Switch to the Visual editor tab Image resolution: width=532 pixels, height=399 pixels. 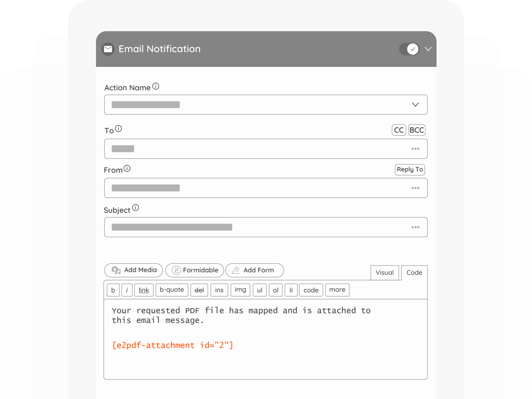(x=384, y=273)
